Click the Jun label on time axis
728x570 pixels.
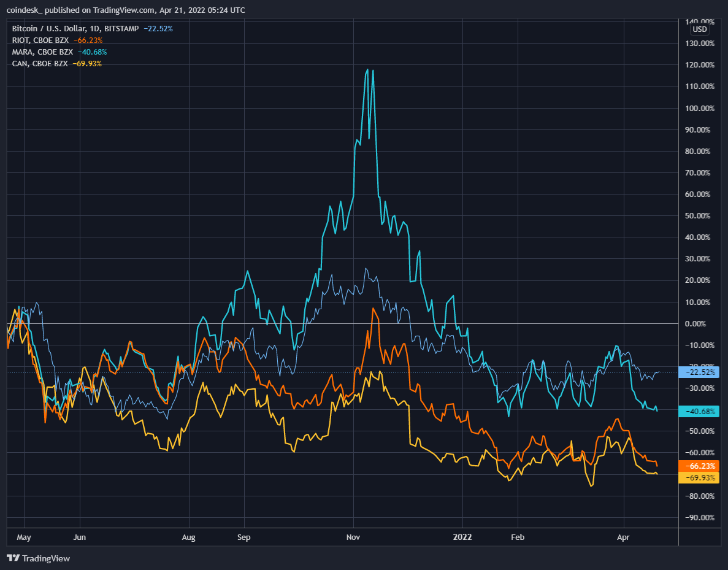79,537
